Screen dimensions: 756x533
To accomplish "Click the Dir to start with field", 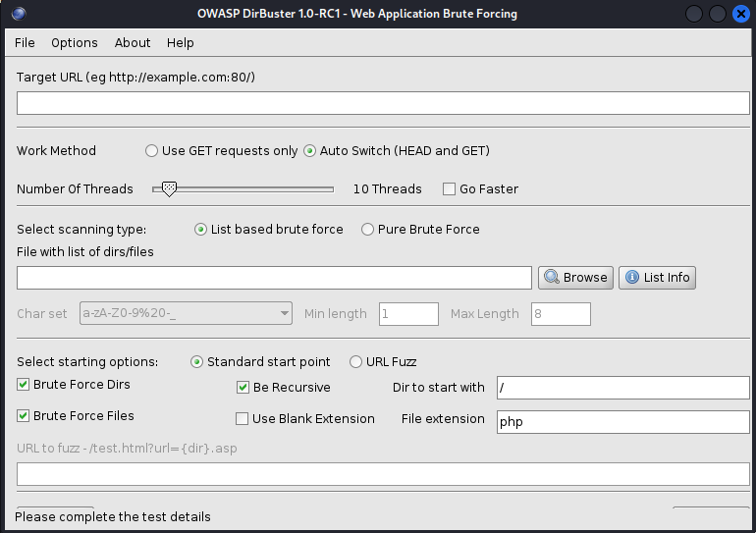I will pos(622,388).
